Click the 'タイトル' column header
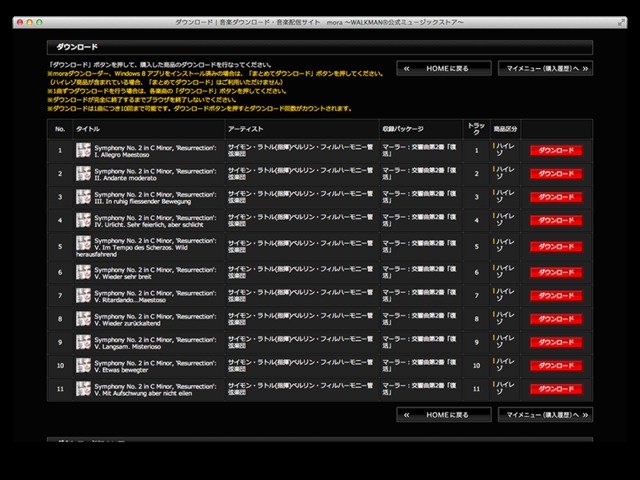This screenshot has height=480, width=640. [88, 129]
